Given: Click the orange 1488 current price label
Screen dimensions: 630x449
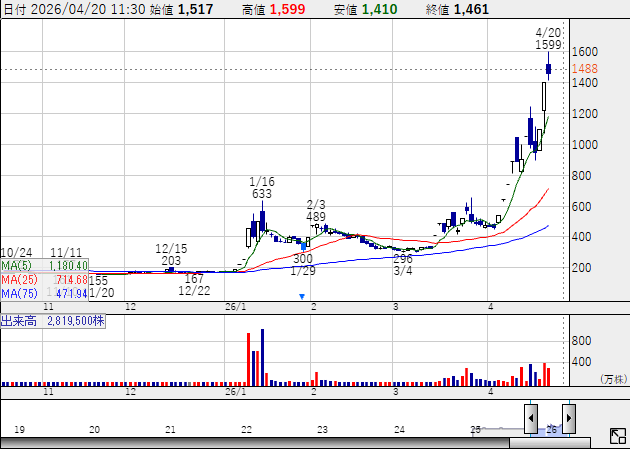Looking at the screenshot, I should point(585,69).
